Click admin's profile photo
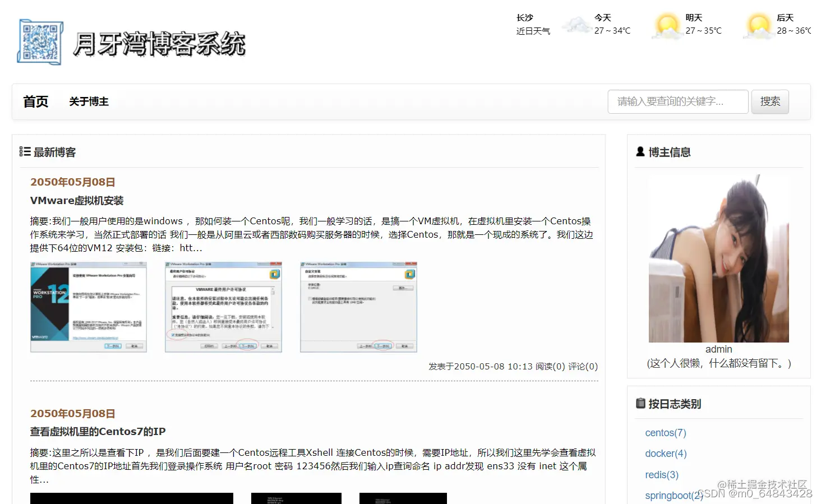Viewport: 821px width, 504px height. (718, 259)
